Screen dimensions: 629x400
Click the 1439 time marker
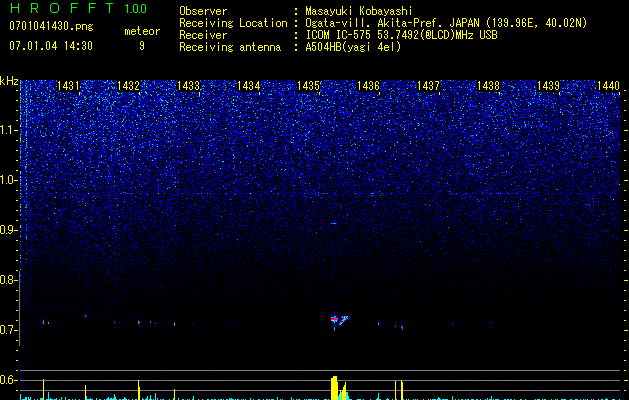point(548,86)
